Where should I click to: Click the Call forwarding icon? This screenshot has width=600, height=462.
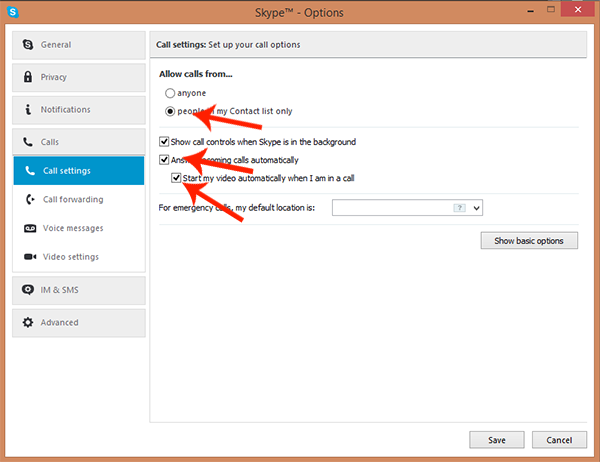[x=30, y=199]
